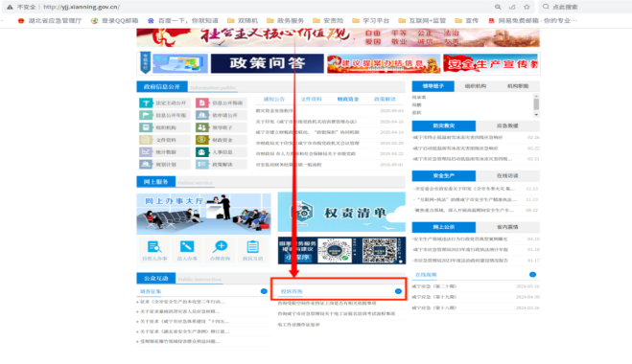Image resolution: width=632 pixels, height=364 pixels.
Task: Switch to the 组织机构 tab
Action: coord(476,86)
